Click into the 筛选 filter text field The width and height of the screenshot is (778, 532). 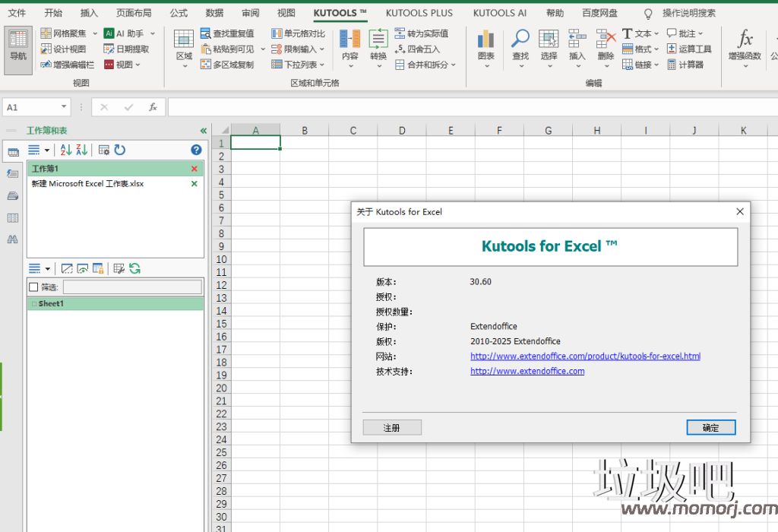tap(132, 287)
